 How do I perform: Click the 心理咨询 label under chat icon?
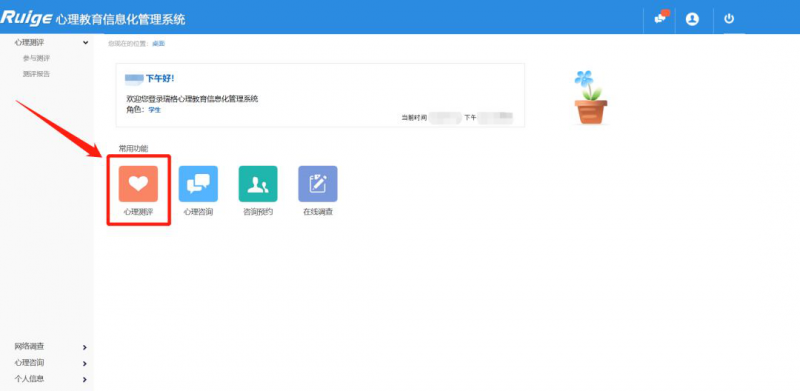(x=198, y=212)
